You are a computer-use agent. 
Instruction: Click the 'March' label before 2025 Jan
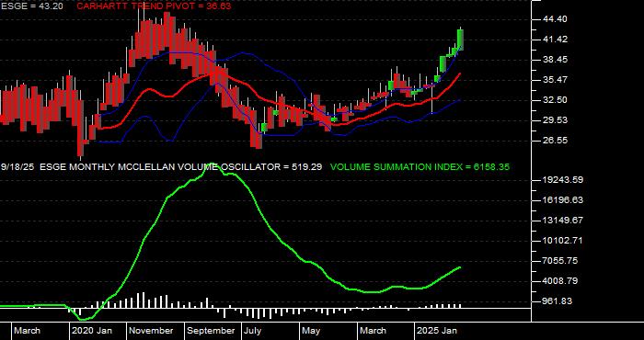pyautogui.click(x=373, y=331)
